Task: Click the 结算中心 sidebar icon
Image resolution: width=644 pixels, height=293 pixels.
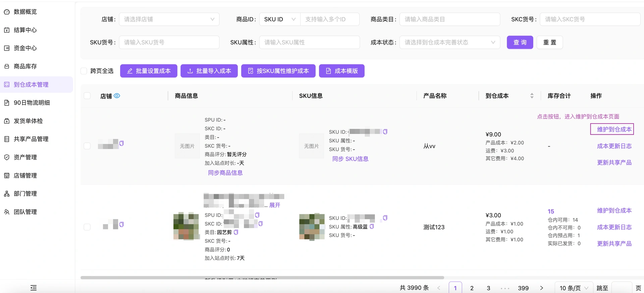Action: coord(7,30)
